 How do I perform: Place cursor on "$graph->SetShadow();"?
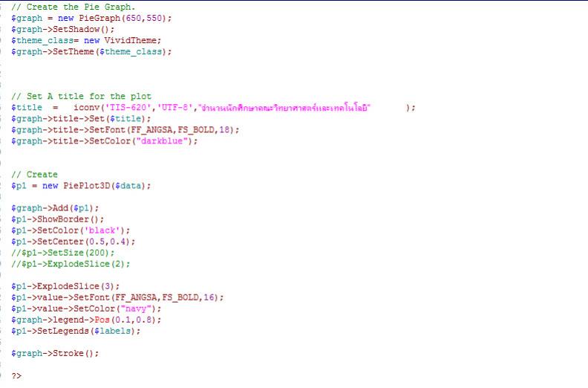point(62,29)
